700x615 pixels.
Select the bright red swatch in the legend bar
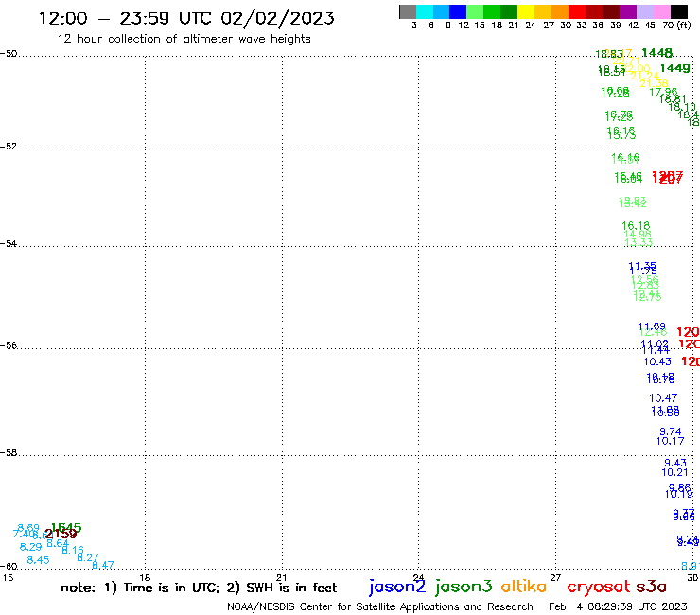577,11
